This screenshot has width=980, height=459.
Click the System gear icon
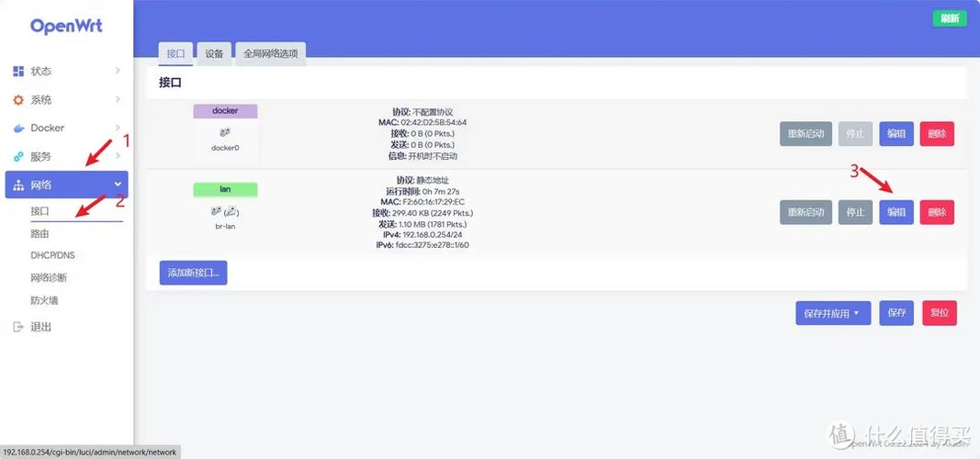(x=18, y=100)
